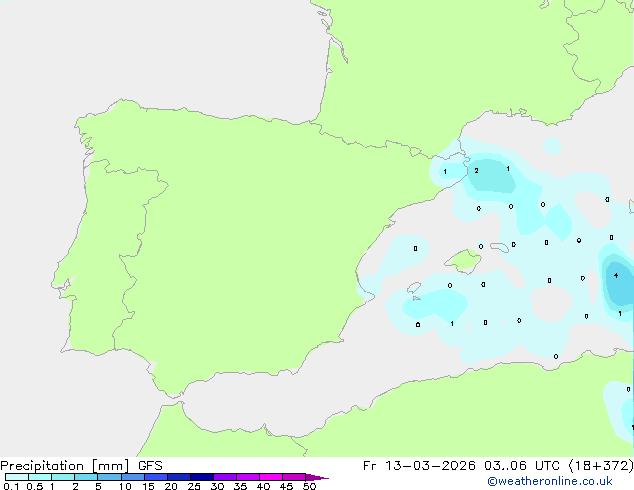Screen dimensions: 634x490
Task: Pick the 15–20 mm legend color box
Action: [x=156, y=477]
